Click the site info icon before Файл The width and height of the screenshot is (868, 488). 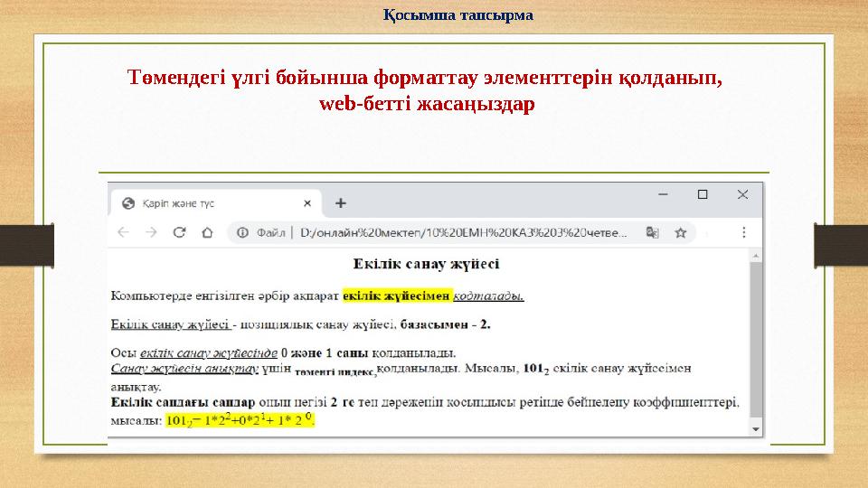coord(242,233)
